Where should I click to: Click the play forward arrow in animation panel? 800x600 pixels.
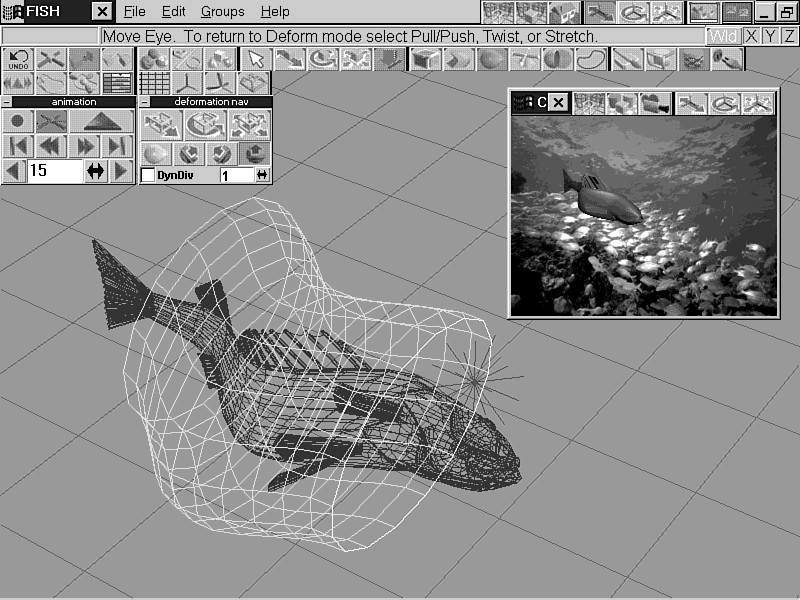pos(122,172)
